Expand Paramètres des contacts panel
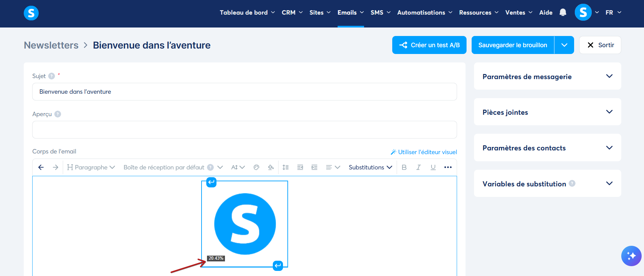The image size is (644, 276). tap(547, 148)
